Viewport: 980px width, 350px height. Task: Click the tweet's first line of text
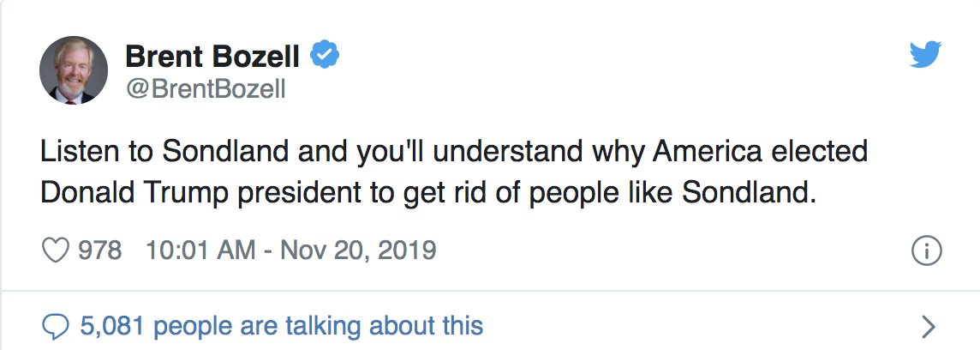point(454,152)
